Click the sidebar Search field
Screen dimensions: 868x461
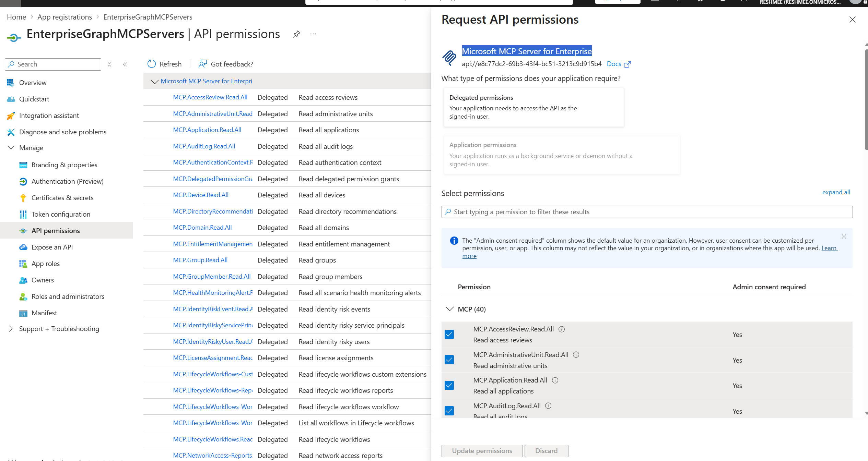[53, 64]
